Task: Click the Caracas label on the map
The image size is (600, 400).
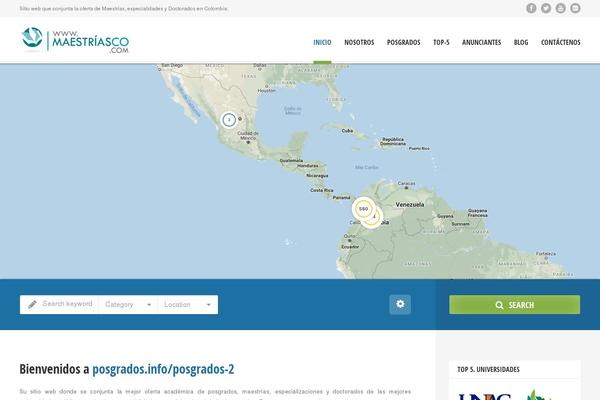Action: tap(406, 183)
